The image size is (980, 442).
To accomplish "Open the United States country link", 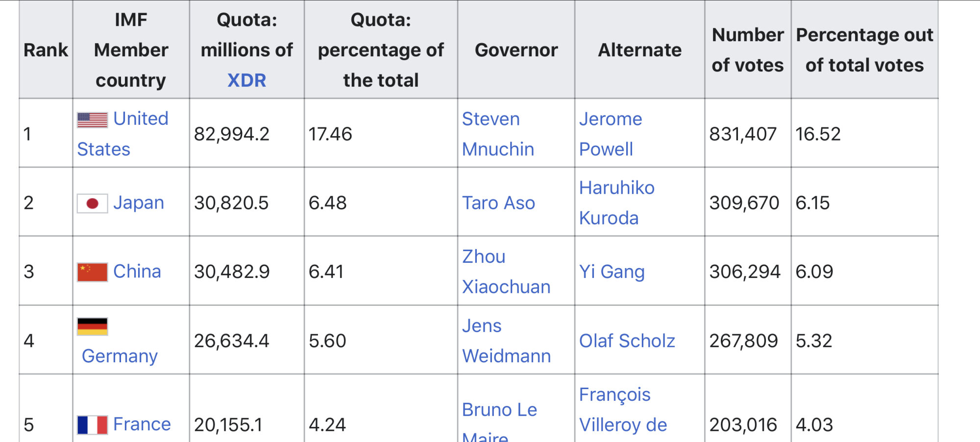I will (123, 134).
